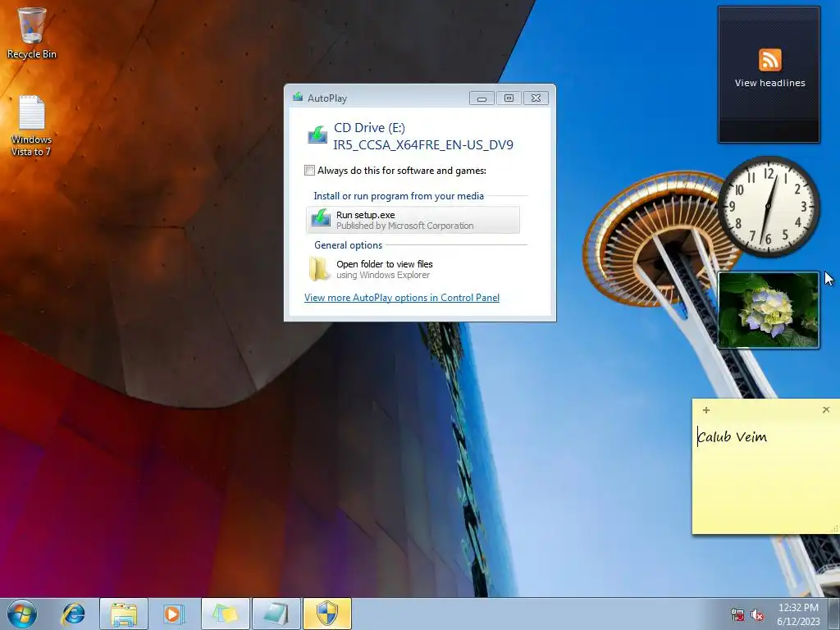This screenshot has width=840, height=630.
Task: Select the Windows Vista to 7 text file
Action: tap(31, 126)
